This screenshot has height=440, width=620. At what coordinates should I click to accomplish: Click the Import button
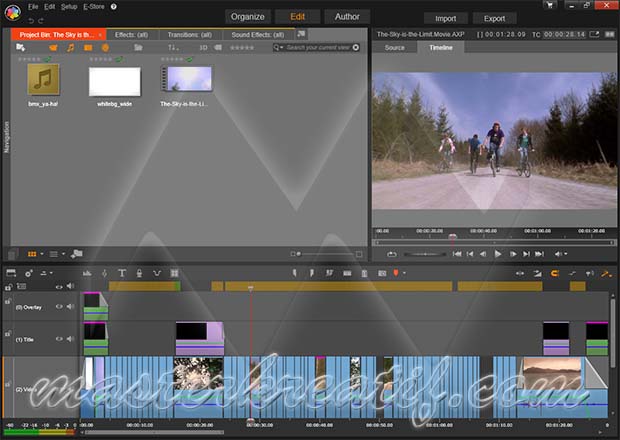(x=446, y=19)
